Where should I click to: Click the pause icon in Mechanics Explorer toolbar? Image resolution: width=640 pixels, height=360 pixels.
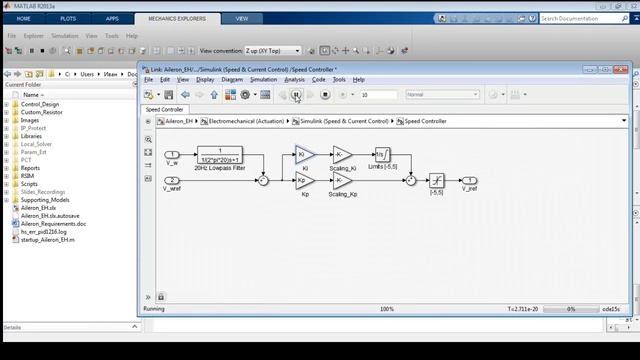[x=31, y=51]
